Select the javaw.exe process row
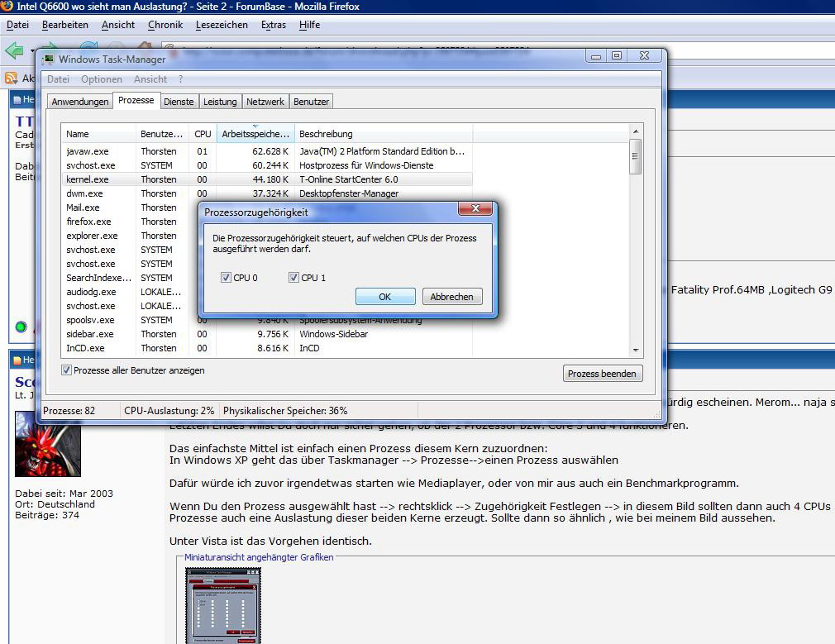The width and height of the screenshot is (835, 644). pos(267,151)
